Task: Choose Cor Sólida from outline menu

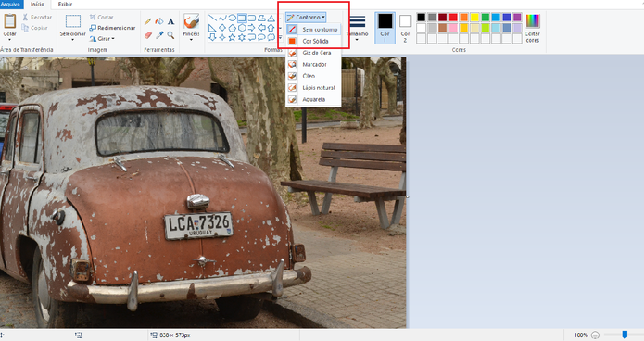Action: pyautogui.click(x=313, y=41)
